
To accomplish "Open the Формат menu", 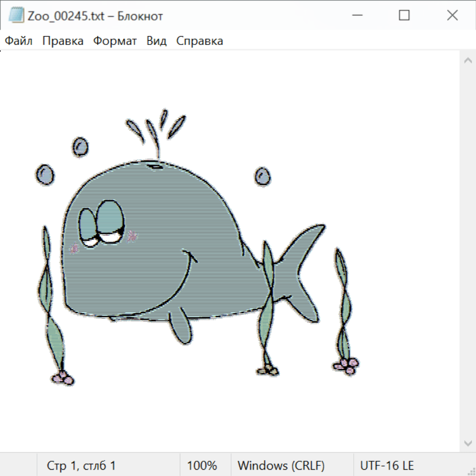I will point(115,41).
